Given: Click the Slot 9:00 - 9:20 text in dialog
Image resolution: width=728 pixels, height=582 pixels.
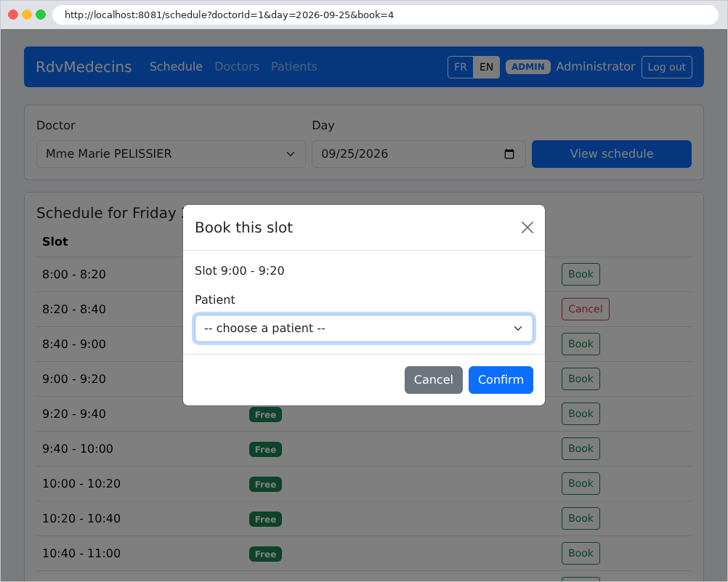Looking at the screenshot, I should 240,270.
